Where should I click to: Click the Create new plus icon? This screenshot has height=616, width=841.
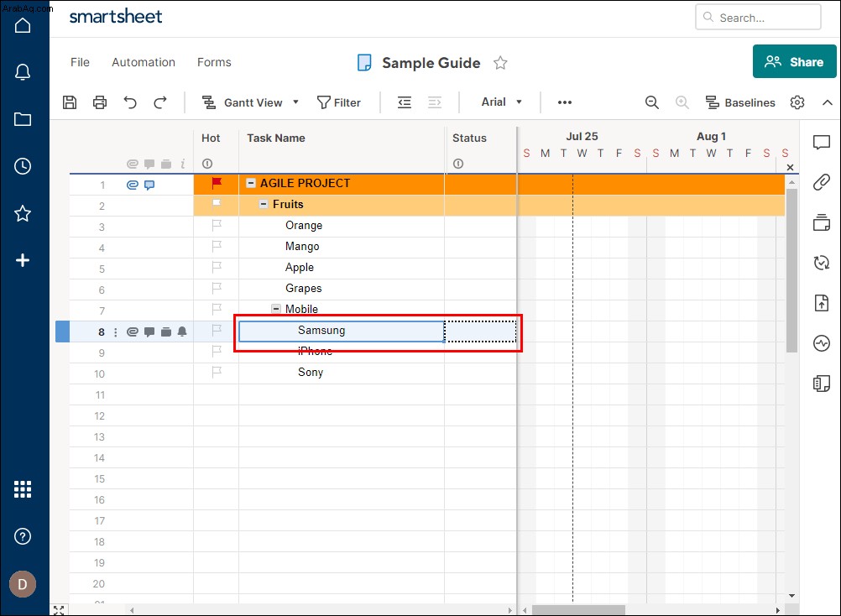tap(23, 260)
